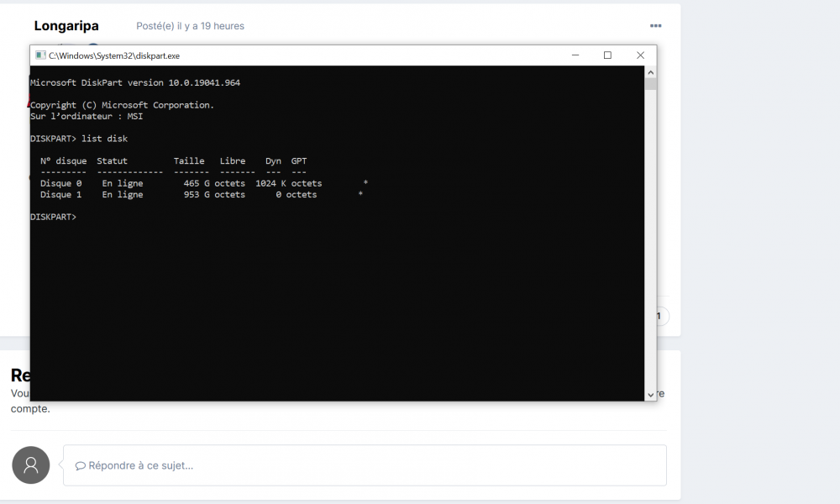Click the console scrollbar down arrow
The height and width of the screenshot is (504, 840).
tap(650, 395)
